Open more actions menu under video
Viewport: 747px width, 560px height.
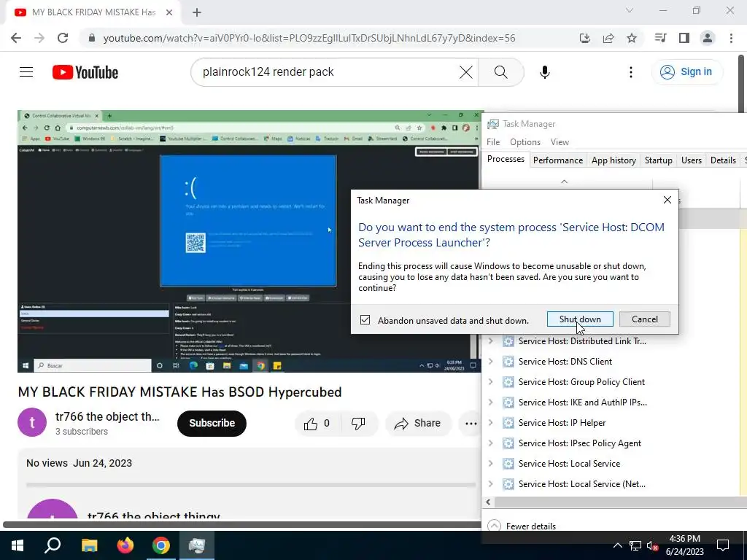point(471,424)
